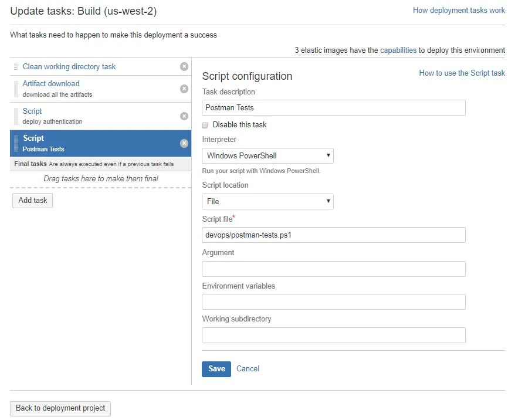Save the script configuration
Image resolution: width=515 pixels, height=420 pixels.
pos(216,369)
